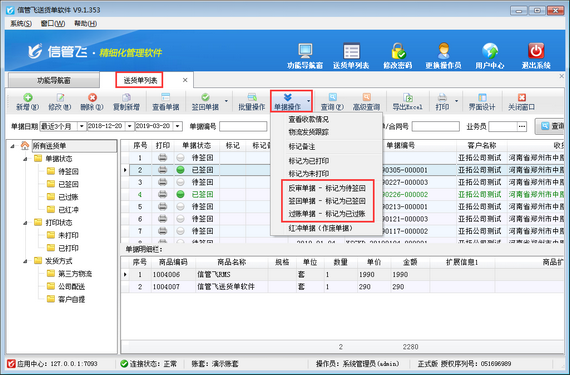Select 反审单据 - 标记为待签回
This screenshot has width=570, height=375.
(327, 188)
